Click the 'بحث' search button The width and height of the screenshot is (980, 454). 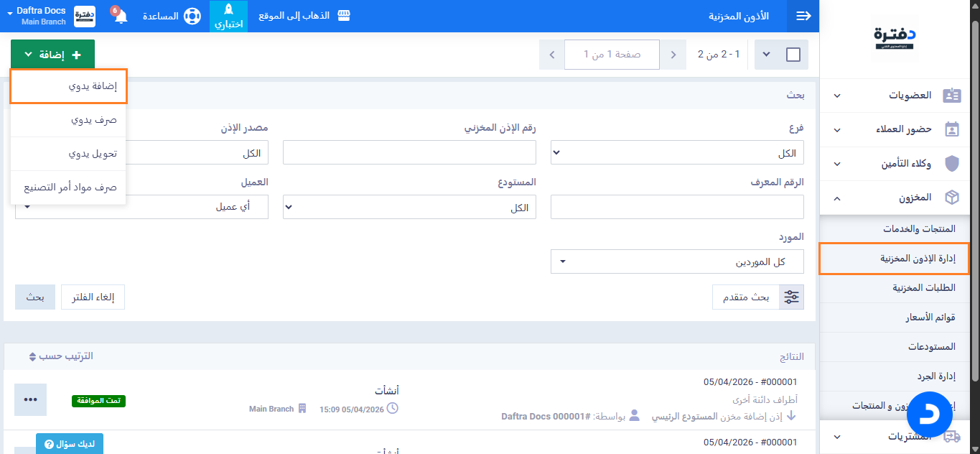[35, 297]
